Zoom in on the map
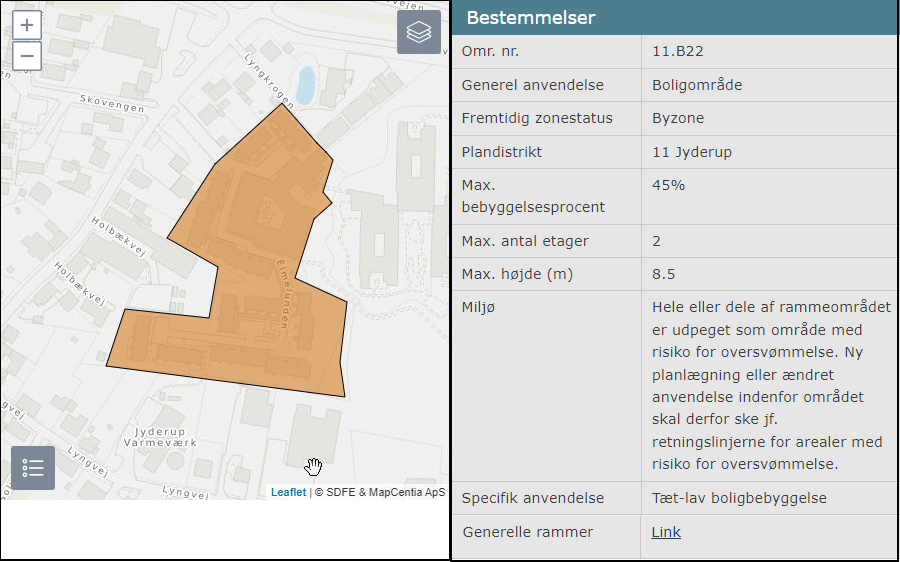The image size is (900, 562). coord(27,26)
